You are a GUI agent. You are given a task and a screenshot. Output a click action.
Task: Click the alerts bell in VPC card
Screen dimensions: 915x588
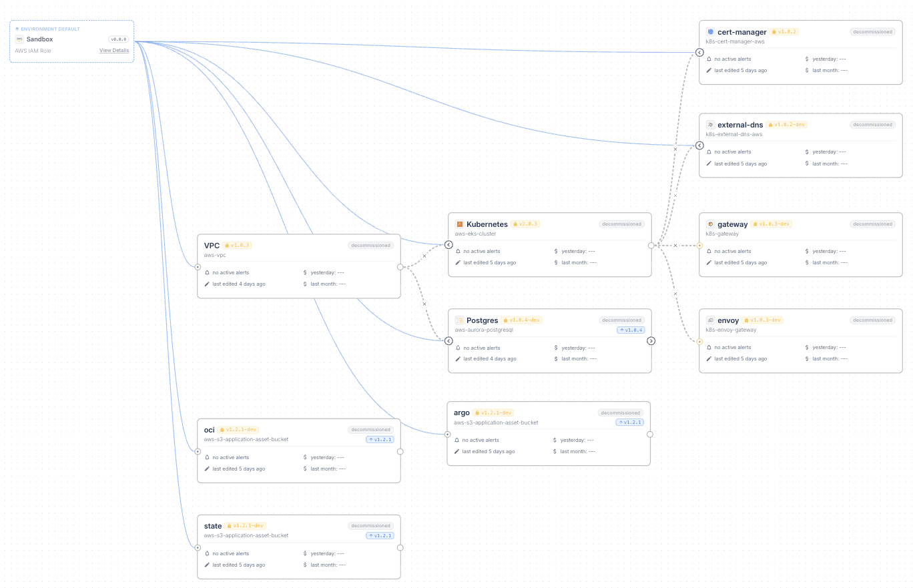[207, 272]
